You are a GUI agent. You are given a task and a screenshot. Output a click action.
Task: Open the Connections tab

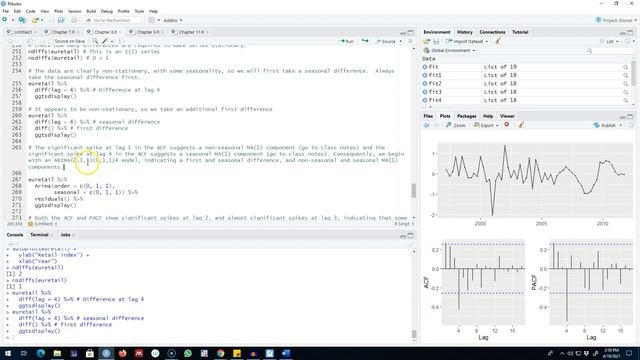click(492, 32)
